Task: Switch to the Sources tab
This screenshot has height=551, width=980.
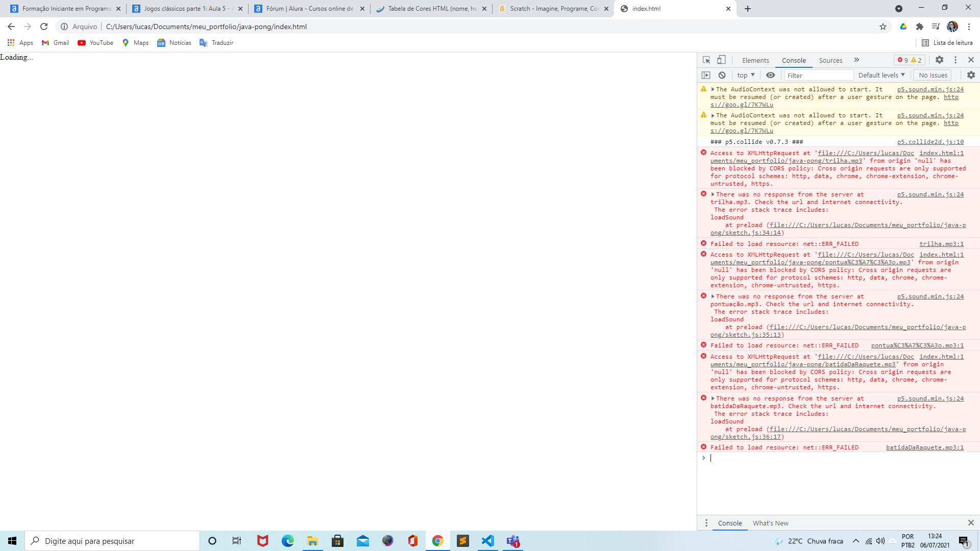Action: tap(830, 60)
